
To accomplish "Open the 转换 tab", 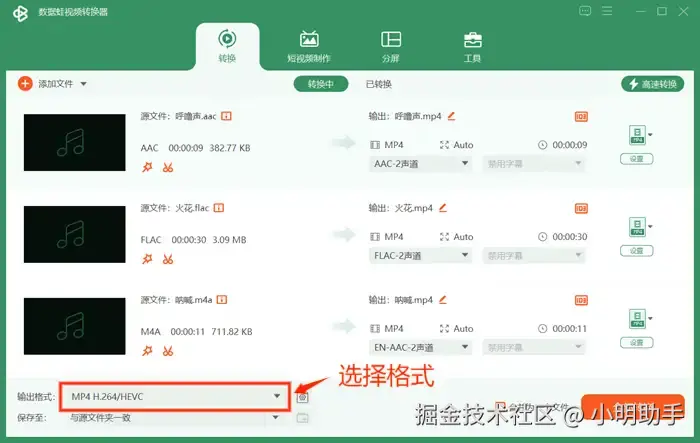I will coord(227,46).
